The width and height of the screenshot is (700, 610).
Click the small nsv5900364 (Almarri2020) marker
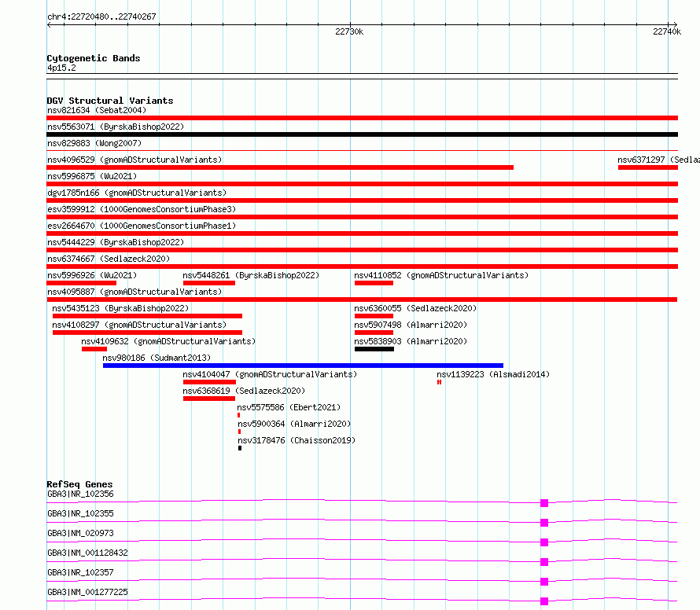tap(240, 432)
